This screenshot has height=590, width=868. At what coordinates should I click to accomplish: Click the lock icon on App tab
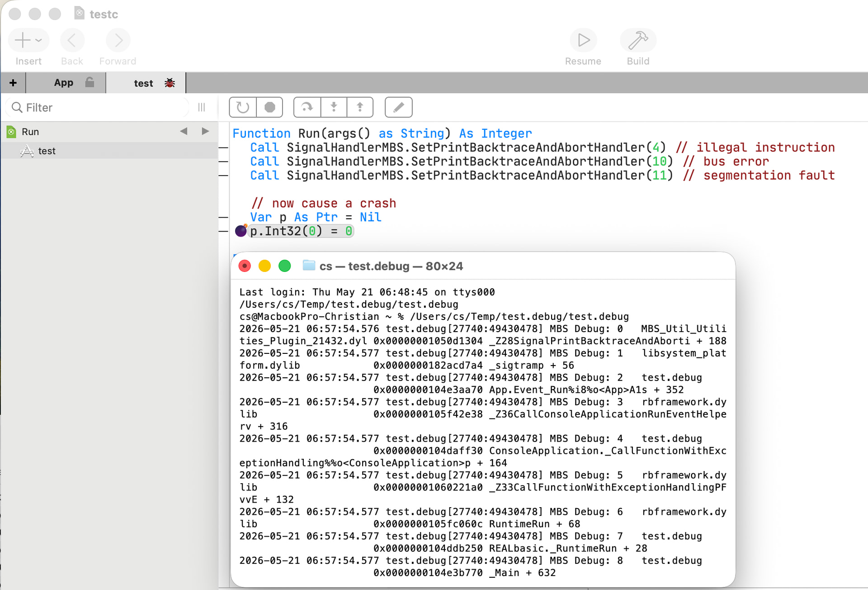90,82
